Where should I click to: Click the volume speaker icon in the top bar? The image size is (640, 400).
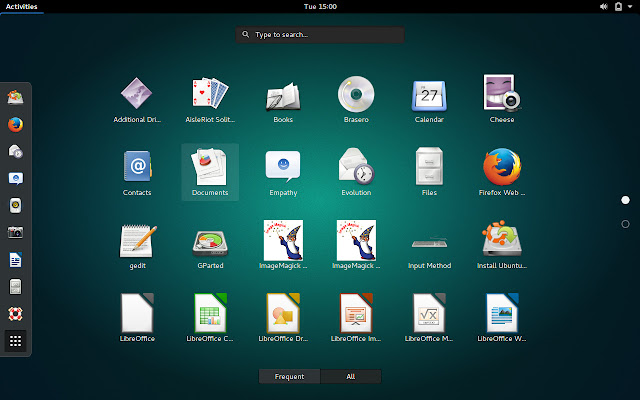click(604, 7)
